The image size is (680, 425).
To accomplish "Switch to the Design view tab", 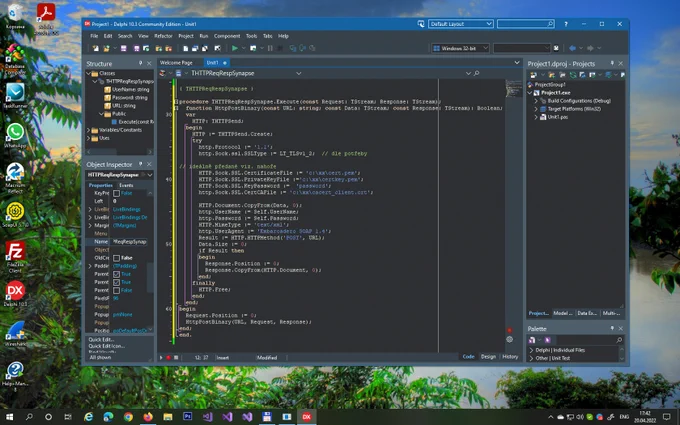I will pyautogui.click(x=488, y=356).
